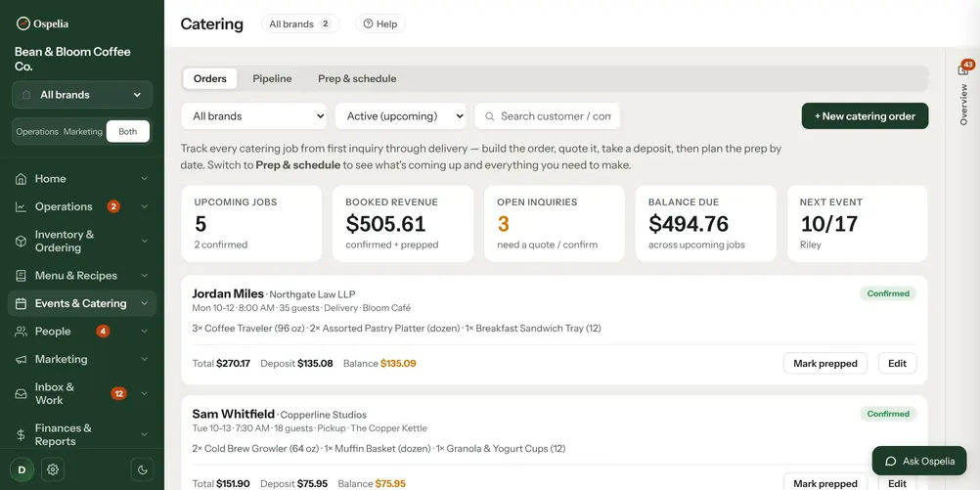The width and height of the screenshot is (980, 490).
Task: Click the People group icon
Action: coord(21,332)
